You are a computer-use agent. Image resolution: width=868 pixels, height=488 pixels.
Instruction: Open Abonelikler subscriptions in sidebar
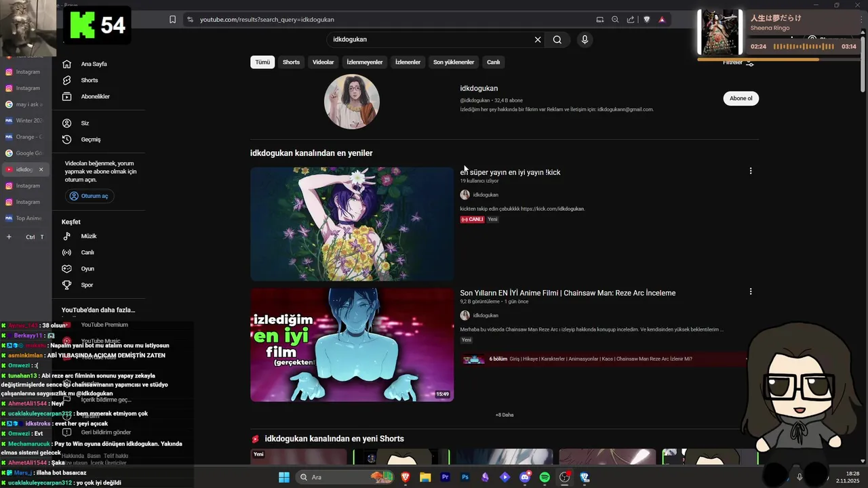[x=95, y=96]
